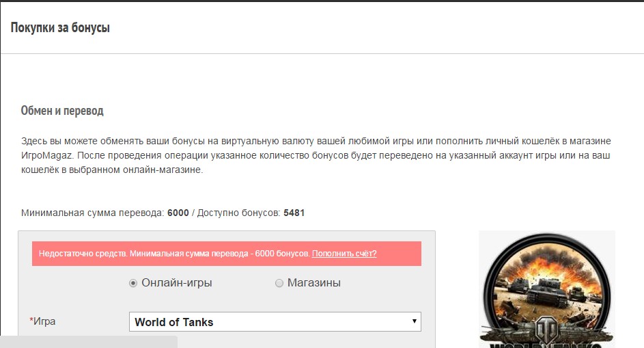Click the Недостаточно средств error message text
This screenshot has height=348, width=644.
tap(174, 254)
